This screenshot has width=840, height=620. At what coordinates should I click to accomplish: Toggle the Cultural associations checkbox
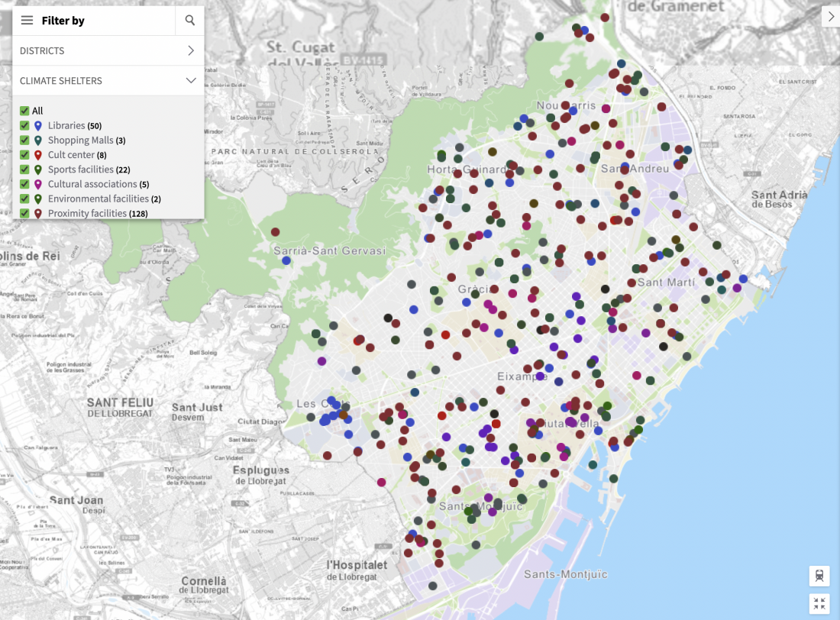[x=24, y=184]
